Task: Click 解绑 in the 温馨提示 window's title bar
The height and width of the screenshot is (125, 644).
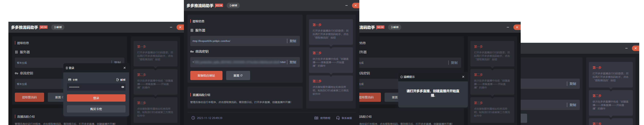Action: [x=395, y=27]
